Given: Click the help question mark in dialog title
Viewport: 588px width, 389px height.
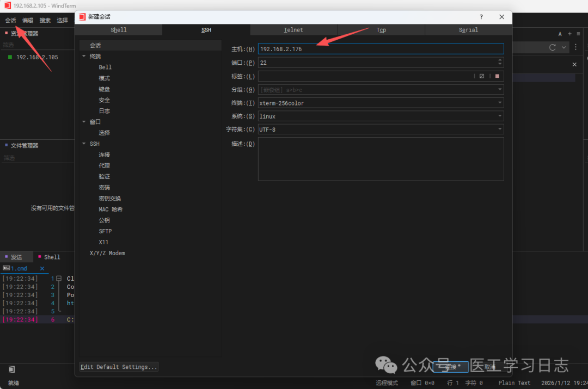Looking at the screenshot, I should [481, 17].
